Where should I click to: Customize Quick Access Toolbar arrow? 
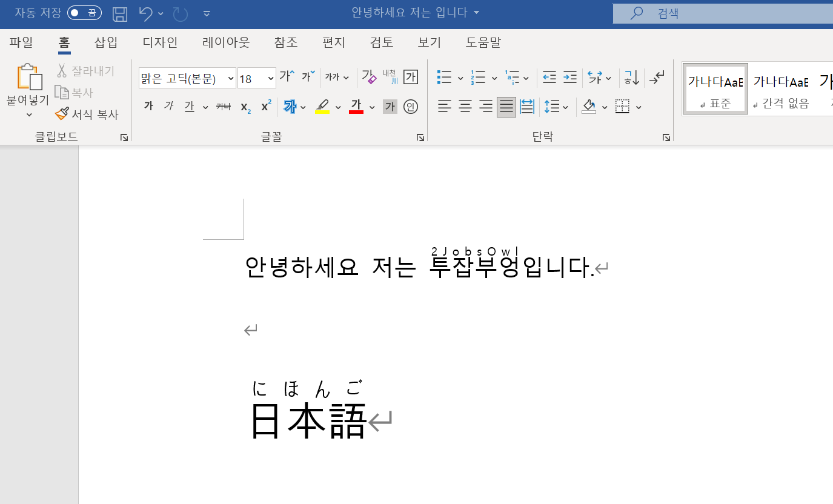coord(207,13)
